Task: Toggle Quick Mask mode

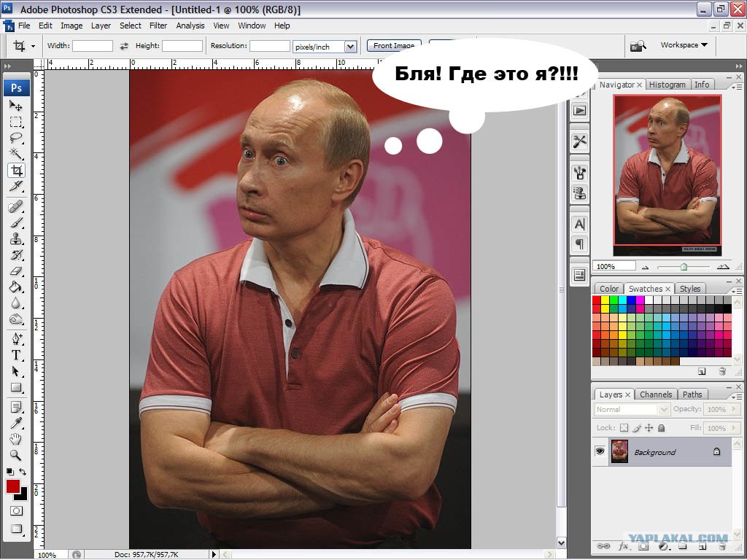Action: 16,511
